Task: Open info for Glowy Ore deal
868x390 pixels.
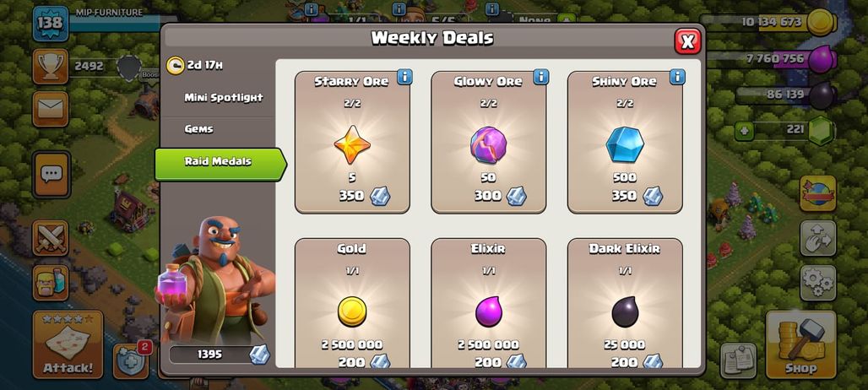Action: point(541,77)
